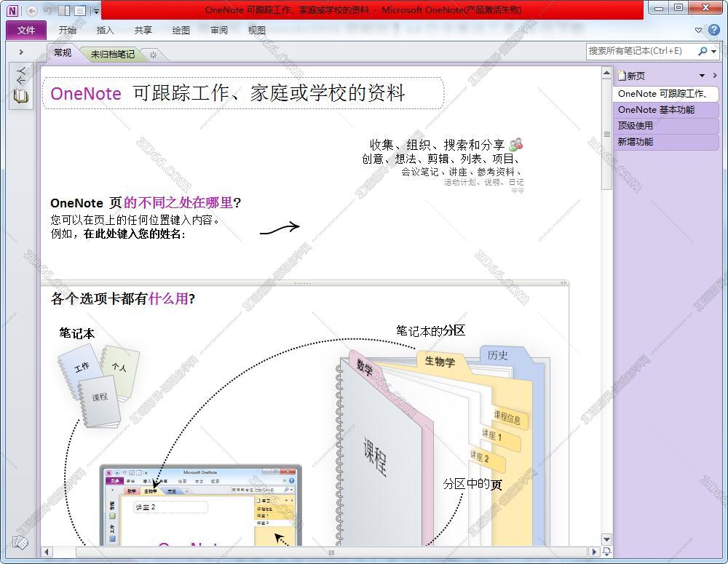Click the Full Page View icon
This screenshot has width=728, height=564.
[x=80, y=10]
